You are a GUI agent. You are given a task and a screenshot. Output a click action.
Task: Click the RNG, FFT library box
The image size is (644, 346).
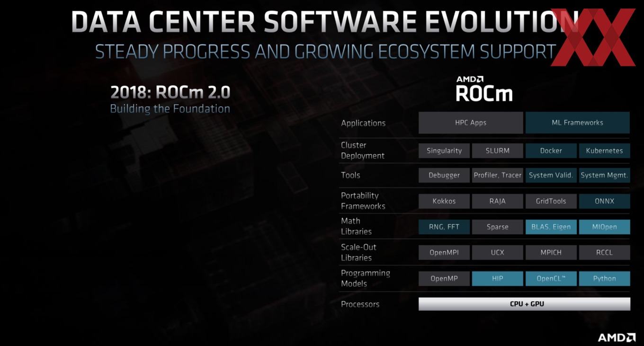[x=444, y=227]
